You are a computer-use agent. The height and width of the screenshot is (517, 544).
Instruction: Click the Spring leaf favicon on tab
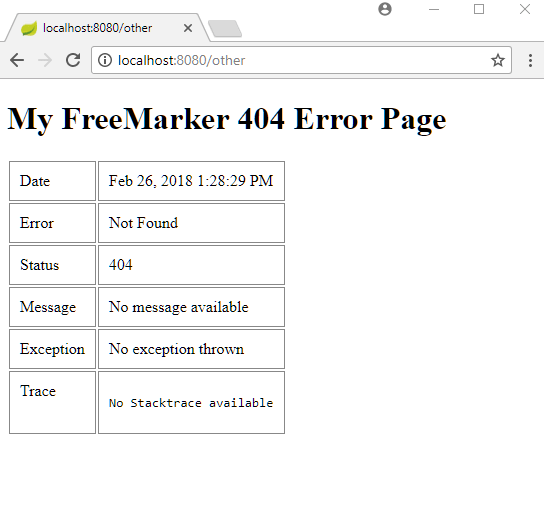click(x=29, y=28)
